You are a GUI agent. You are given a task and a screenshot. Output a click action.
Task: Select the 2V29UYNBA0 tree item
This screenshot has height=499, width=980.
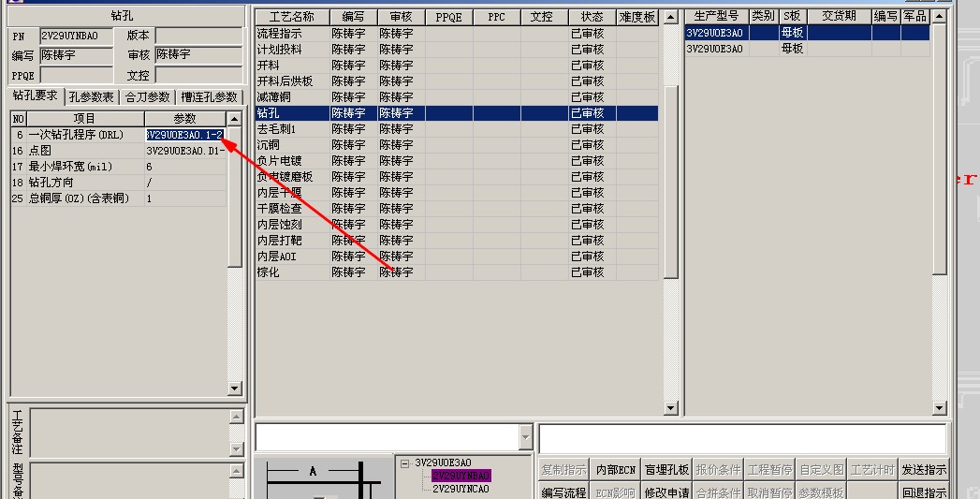coord(461,477)
